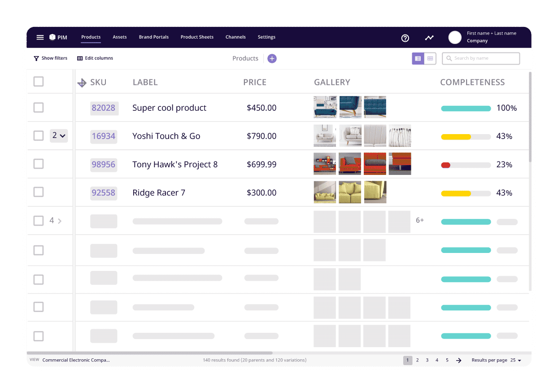Sort products by SKU column
The image size is (558, 392).
tap(82, 82)
